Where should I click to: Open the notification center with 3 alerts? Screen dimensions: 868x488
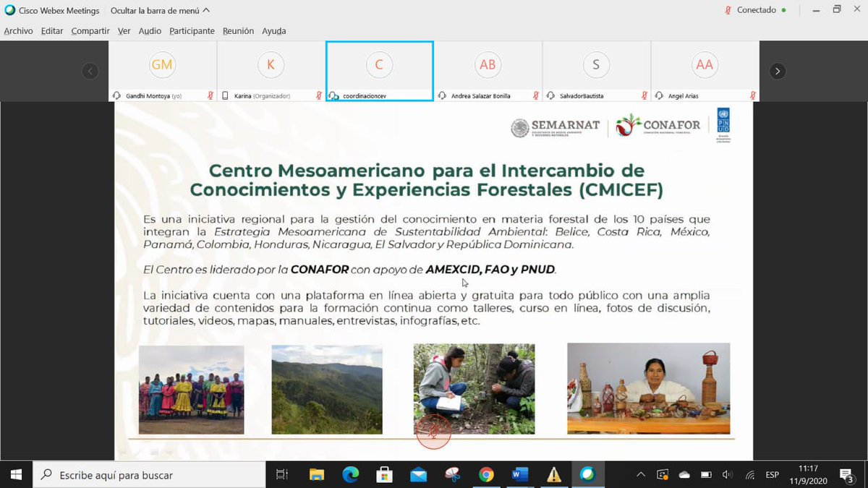[x=847, y=475]
